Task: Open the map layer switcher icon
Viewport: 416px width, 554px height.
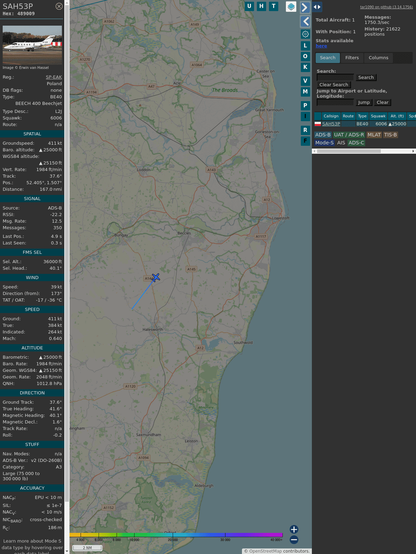Action: (291, 6)
